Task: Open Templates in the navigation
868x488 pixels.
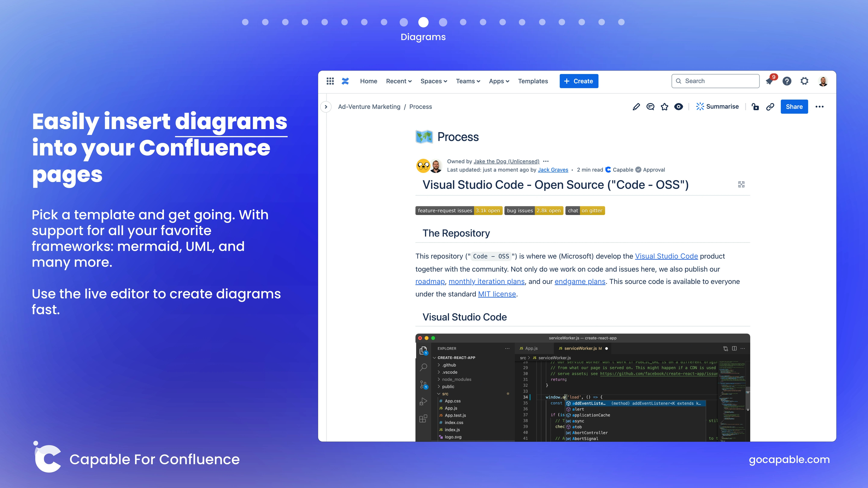Action: 533,81
